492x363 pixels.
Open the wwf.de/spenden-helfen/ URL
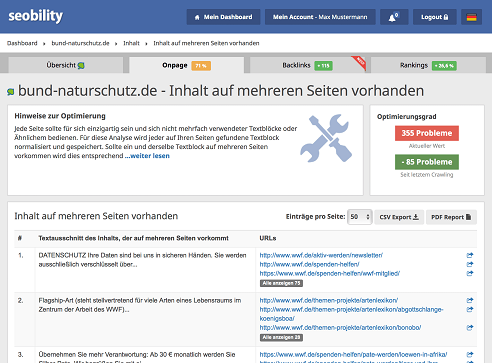(309, 264)
